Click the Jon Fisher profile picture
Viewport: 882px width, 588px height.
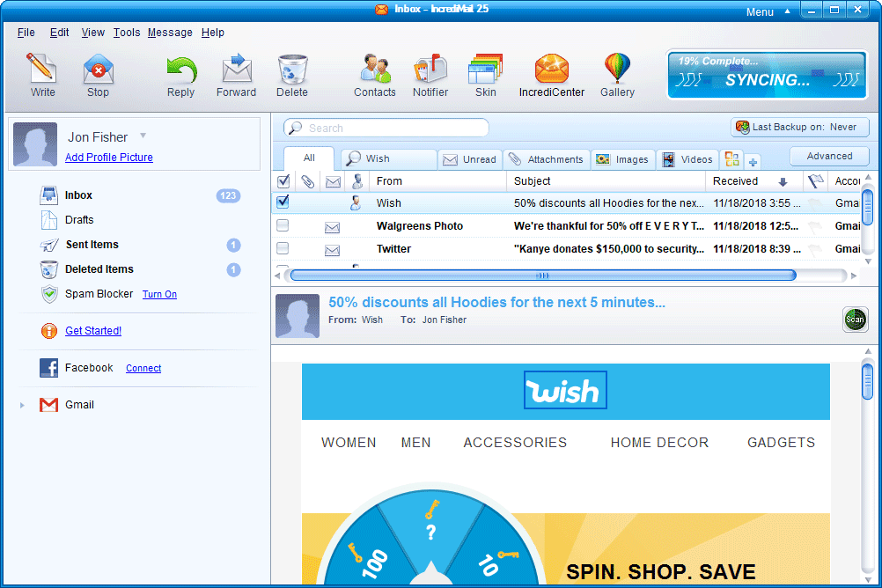click(x=35, y=144)
